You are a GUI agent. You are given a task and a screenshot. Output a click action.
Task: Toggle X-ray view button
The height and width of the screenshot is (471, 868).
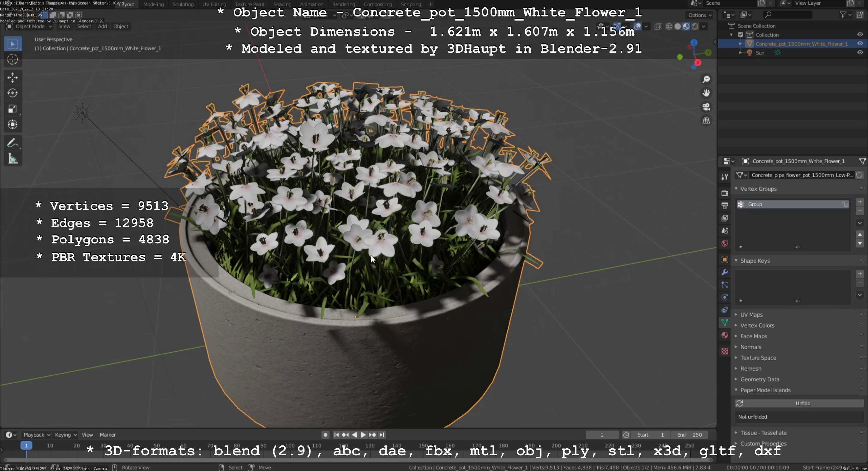click(657, 27)
